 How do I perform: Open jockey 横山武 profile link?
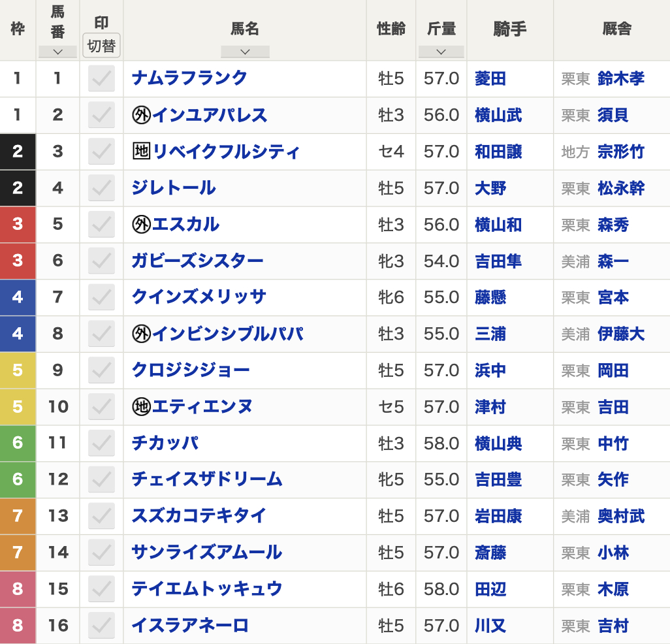tap(498, 116)
